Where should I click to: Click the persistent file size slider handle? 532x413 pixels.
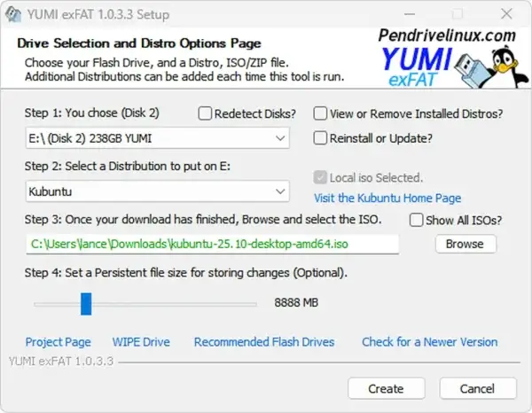pyautogui.click(x=86, y=304)
